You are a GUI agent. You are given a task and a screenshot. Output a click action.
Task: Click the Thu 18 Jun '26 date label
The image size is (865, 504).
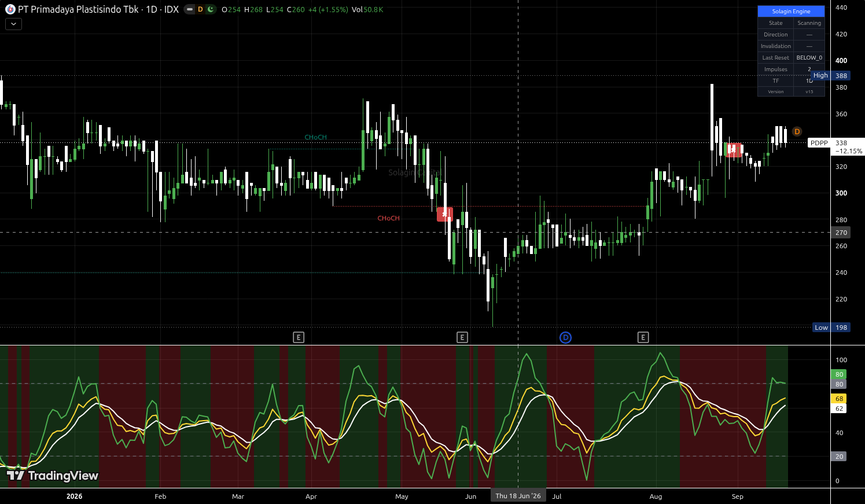tap(518, 496)
